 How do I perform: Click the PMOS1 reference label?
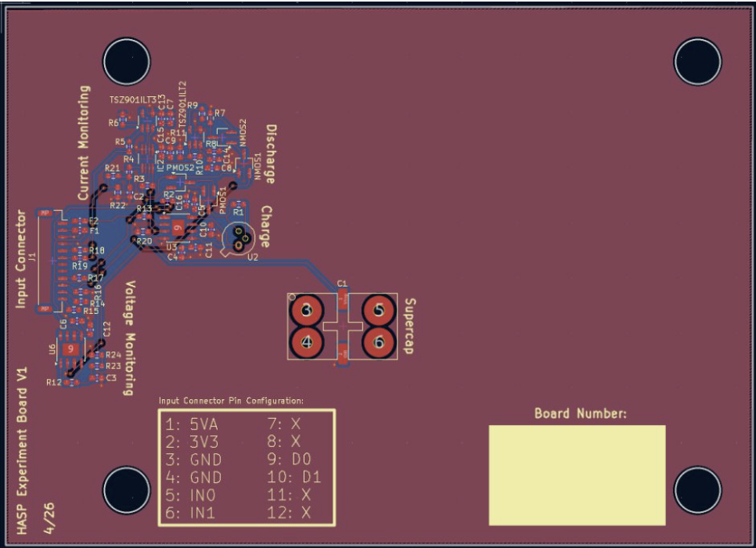click(222, 200)
